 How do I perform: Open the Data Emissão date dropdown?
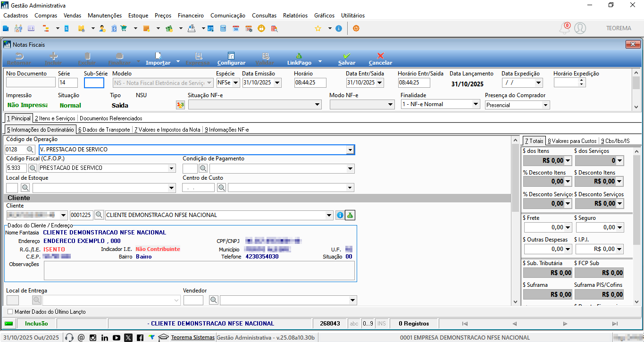click(277, 83)
